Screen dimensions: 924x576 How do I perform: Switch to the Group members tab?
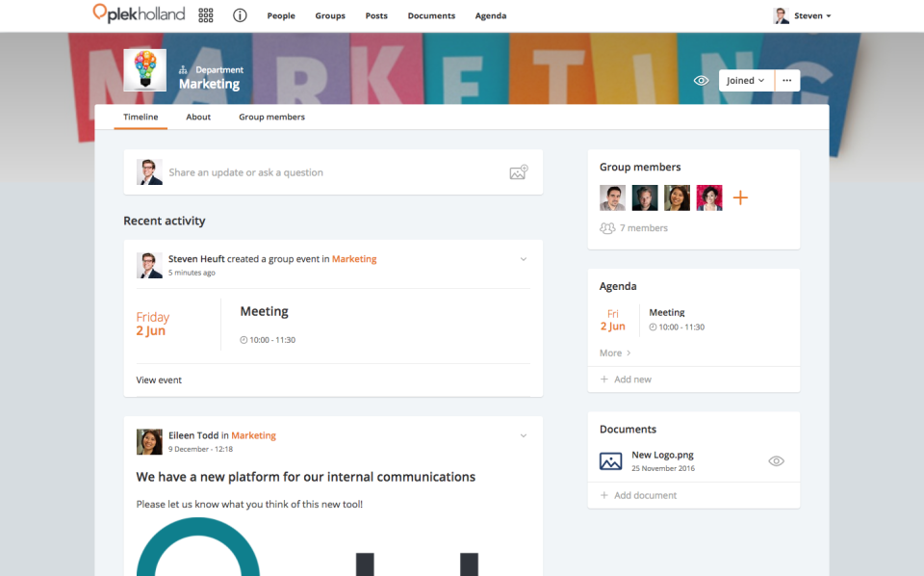tap(271, 117)
